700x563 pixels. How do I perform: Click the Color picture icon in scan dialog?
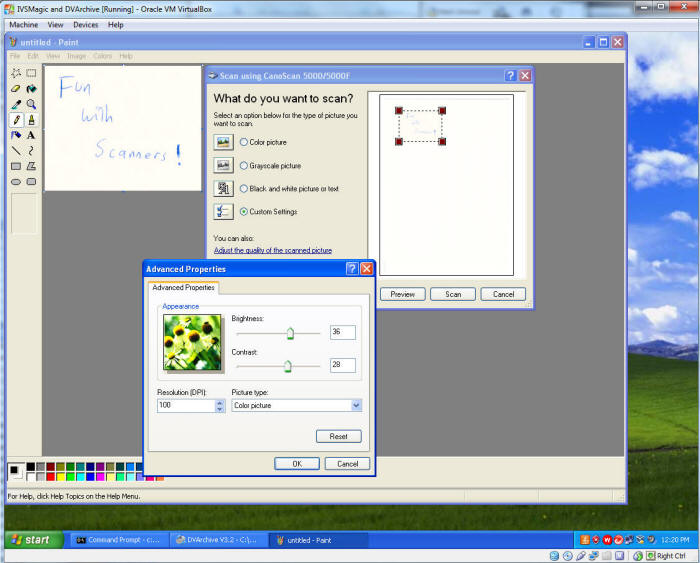(223, 142)
